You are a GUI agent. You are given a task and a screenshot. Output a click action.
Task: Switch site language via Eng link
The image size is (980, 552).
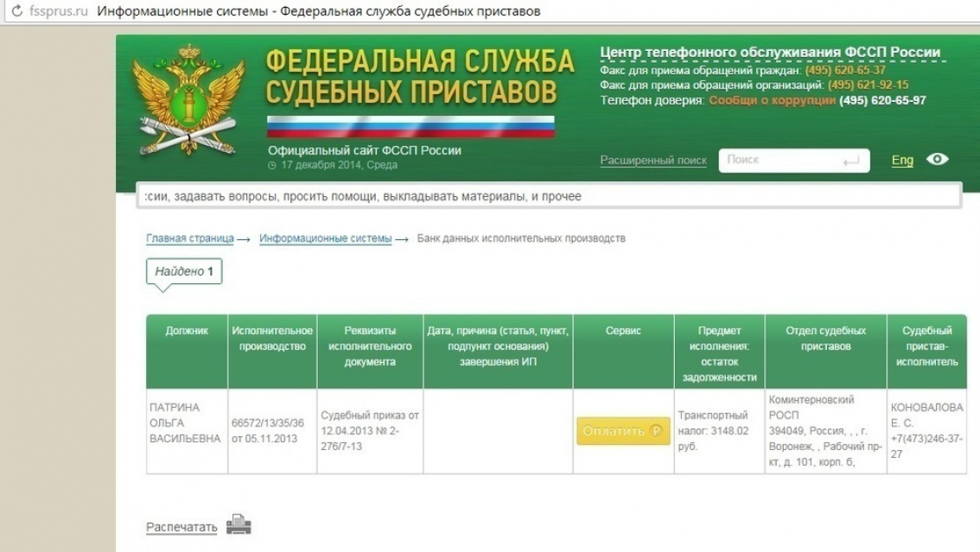[x=902, y=161]
